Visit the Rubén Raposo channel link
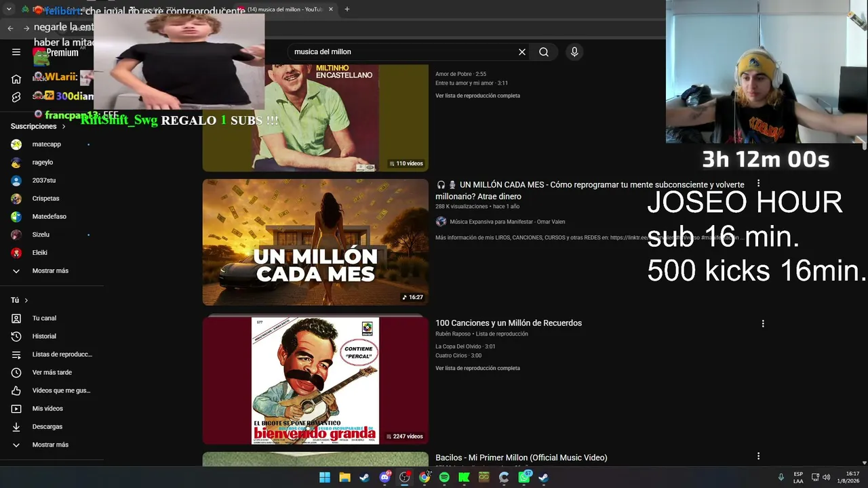 click(x=453, y=334)
